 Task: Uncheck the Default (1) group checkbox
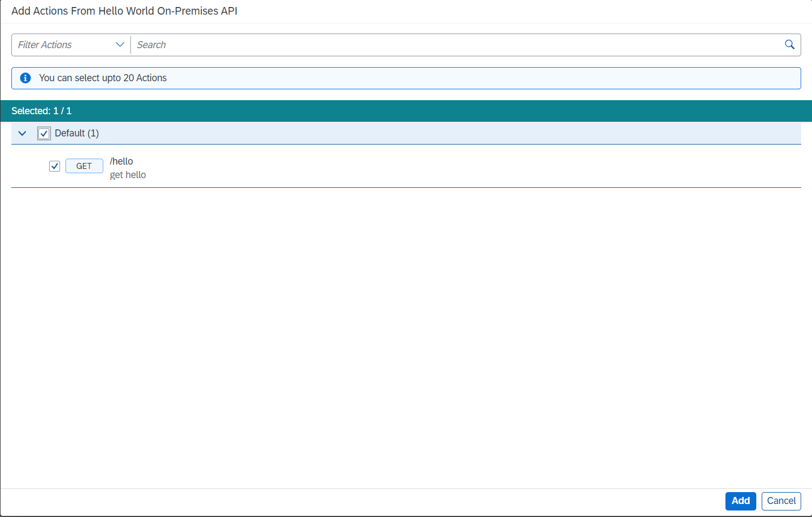[x=43, y=133]
